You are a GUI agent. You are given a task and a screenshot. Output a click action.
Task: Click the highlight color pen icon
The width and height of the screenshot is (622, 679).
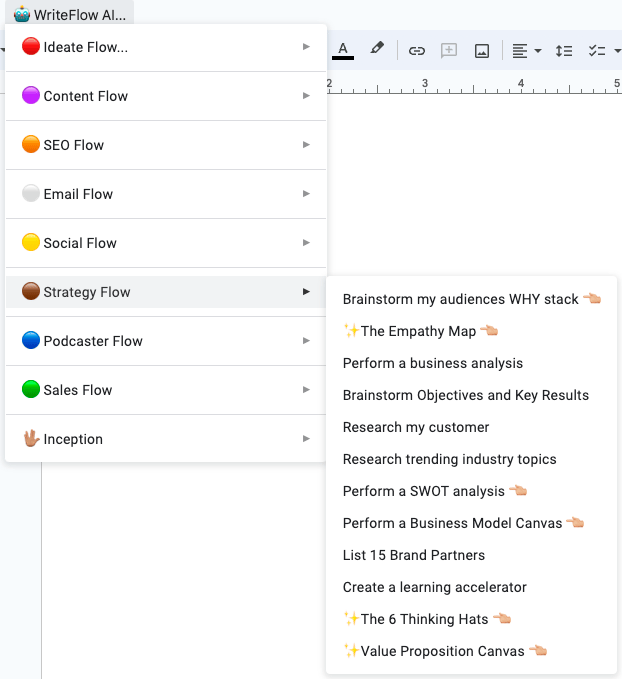[x=377, y=48]
